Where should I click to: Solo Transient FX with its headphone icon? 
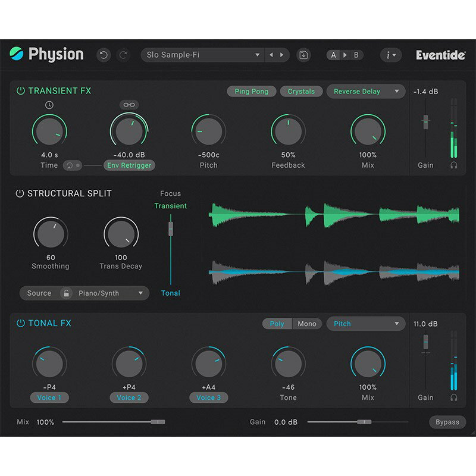coord(454,165)
